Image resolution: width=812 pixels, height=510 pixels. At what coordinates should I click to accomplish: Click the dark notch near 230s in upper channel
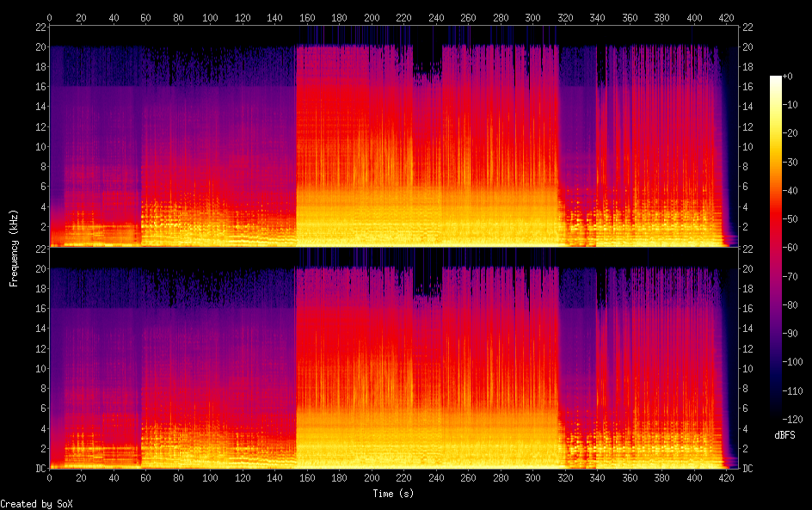426,62
